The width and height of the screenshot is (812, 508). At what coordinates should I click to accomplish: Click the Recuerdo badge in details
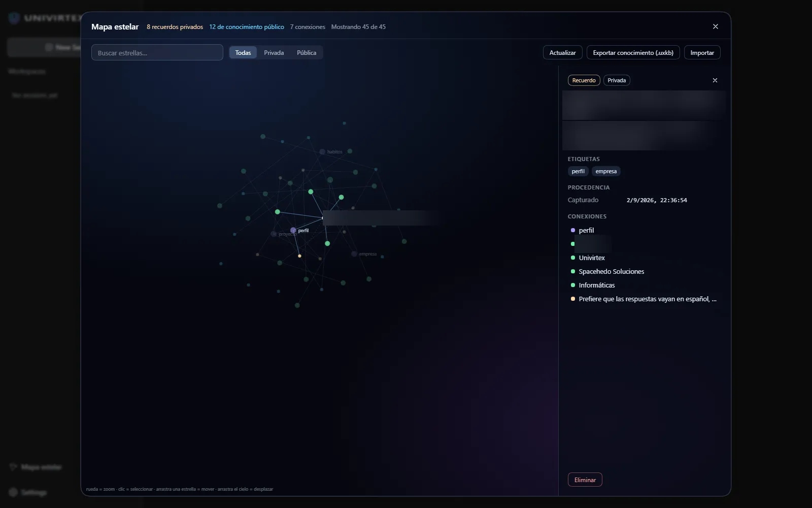pos(584,80)
